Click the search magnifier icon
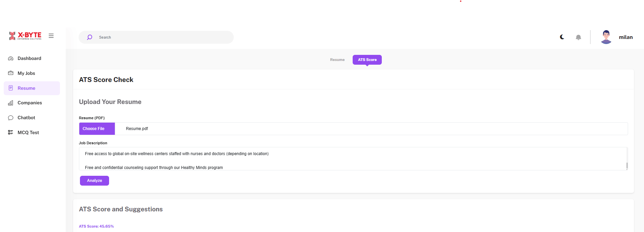The height and width of the screenshot is (232, 644). [89, 37]
